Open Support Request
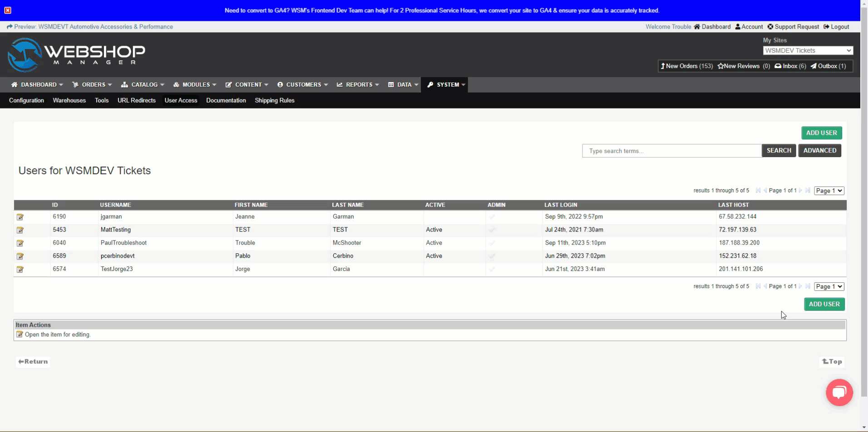Screen dimensions: 868x432 (x=793, y=27)
